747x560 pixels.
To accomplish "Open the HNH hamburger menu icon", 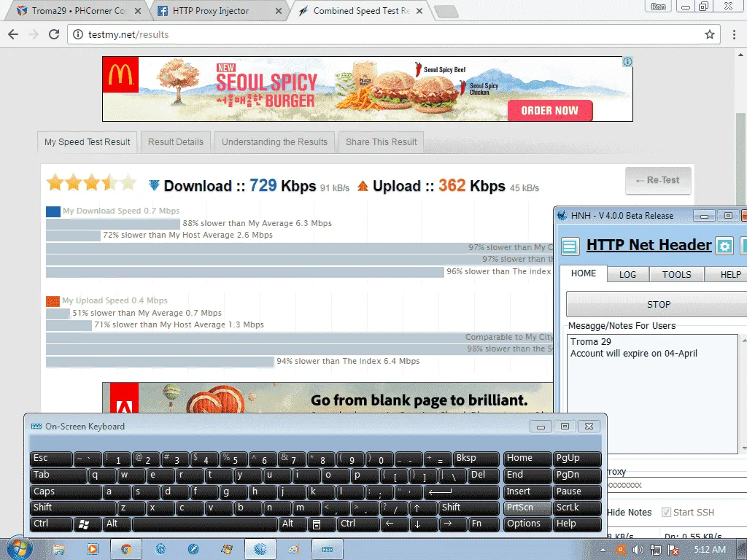I will pyautogui.click(x=569, y=246).
